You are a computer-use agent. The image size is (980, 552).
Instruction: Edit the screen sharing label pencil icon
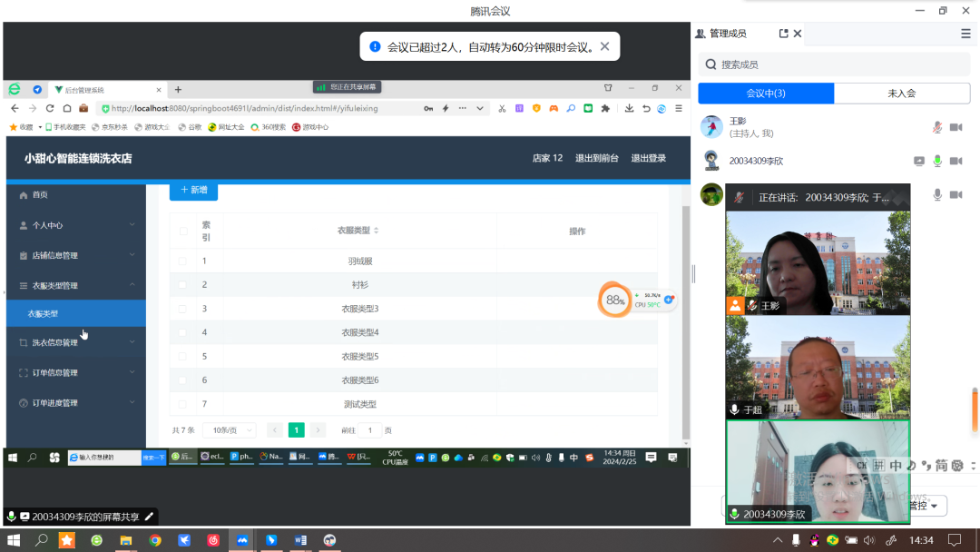[150, 517]
